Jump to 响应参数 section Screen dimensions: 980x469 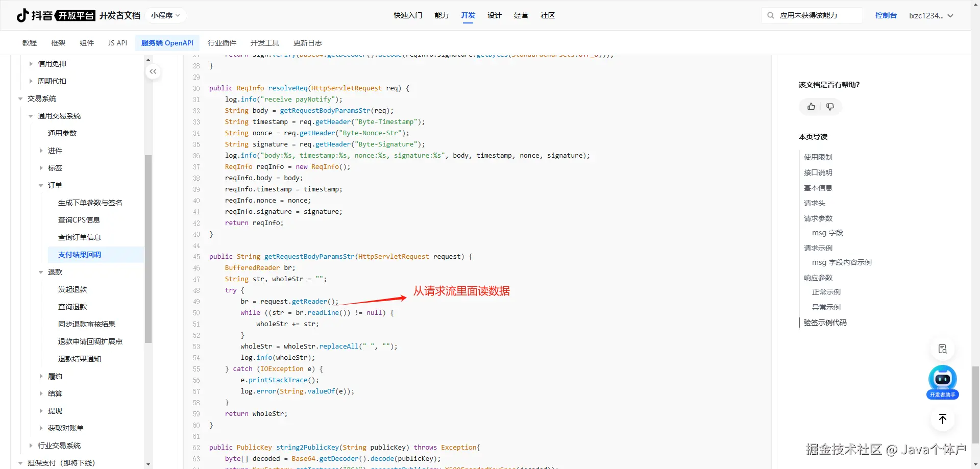coord(818,278)
